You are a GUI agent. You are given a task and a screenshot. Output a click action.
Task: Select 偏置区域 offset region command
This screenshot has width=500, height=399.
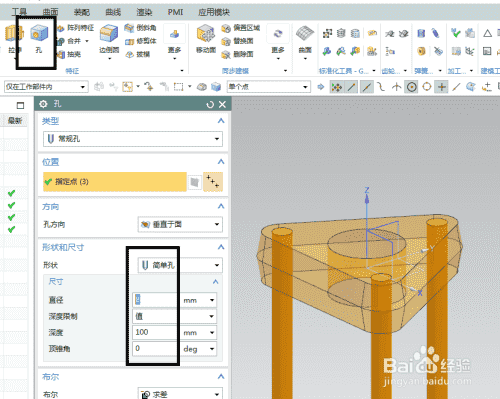240,28
